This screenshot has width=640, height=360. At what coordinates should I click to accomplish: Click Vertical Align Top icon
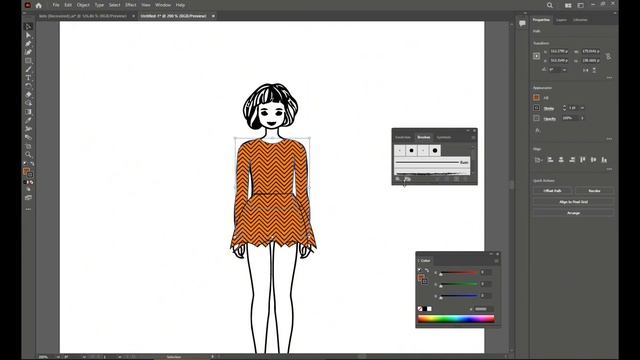583,160
